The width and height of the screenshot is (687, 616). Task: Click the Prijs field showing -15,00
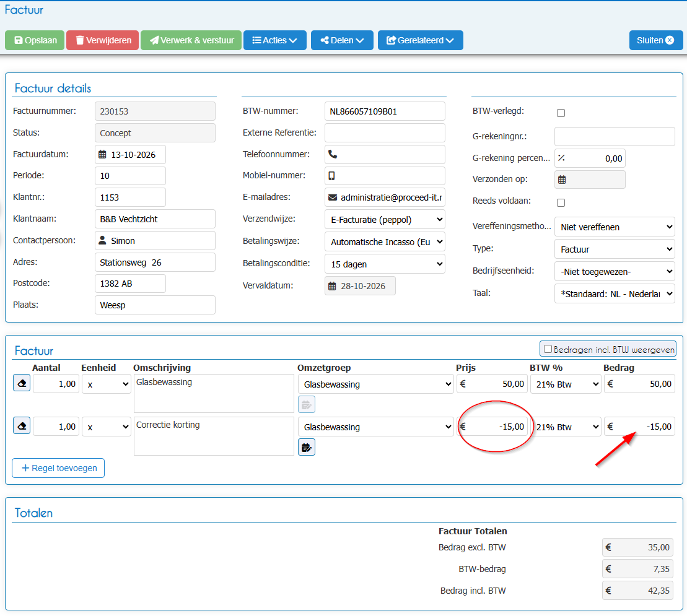(492, 427)
